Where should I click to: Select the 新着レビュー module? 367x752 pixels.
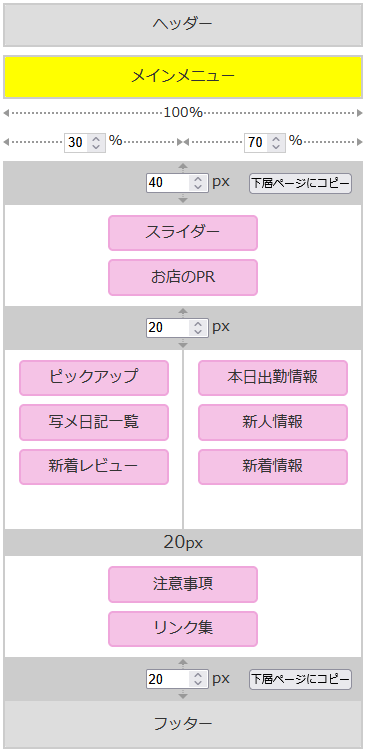coord(94,467)
